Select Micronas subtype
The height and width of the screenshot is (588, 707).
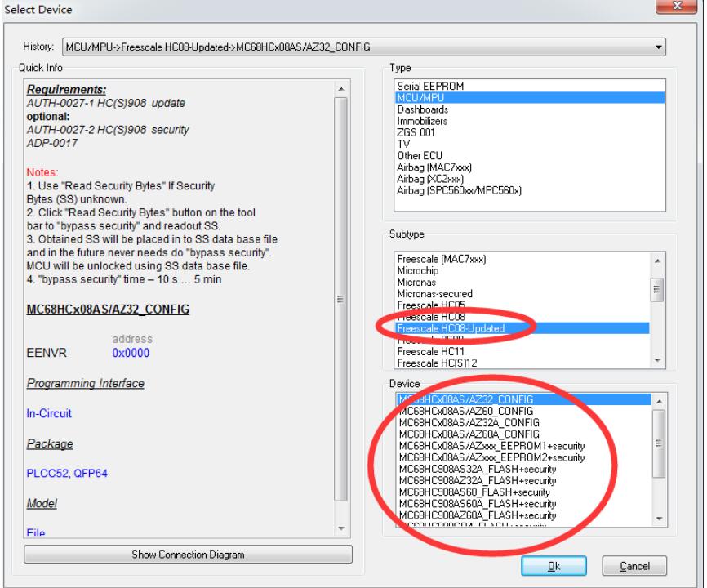point(416,283)
